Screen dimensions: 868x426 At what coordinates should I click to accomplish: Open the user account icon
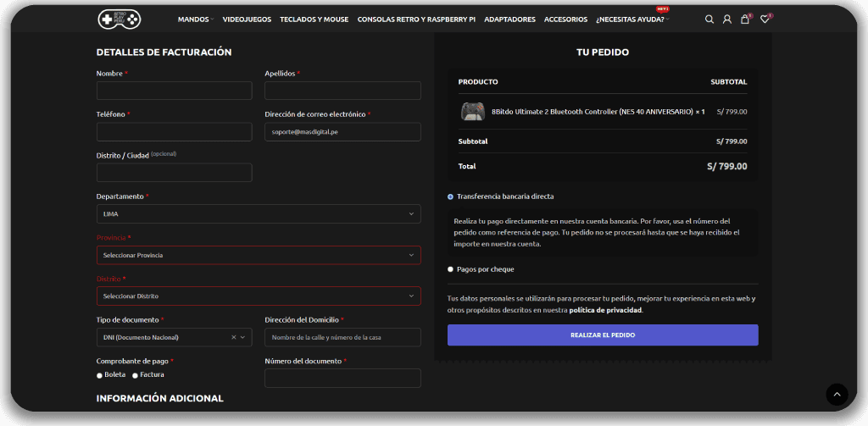click(x=726, y=19)
